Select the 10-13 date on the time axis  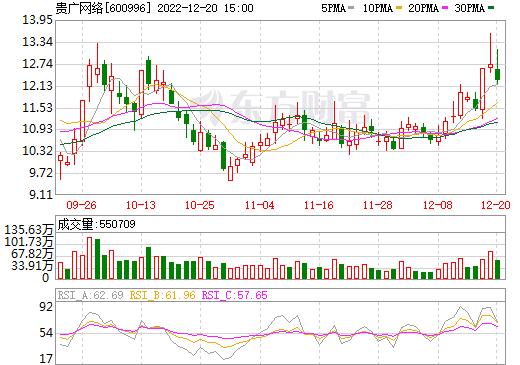[x=141, y=205]
